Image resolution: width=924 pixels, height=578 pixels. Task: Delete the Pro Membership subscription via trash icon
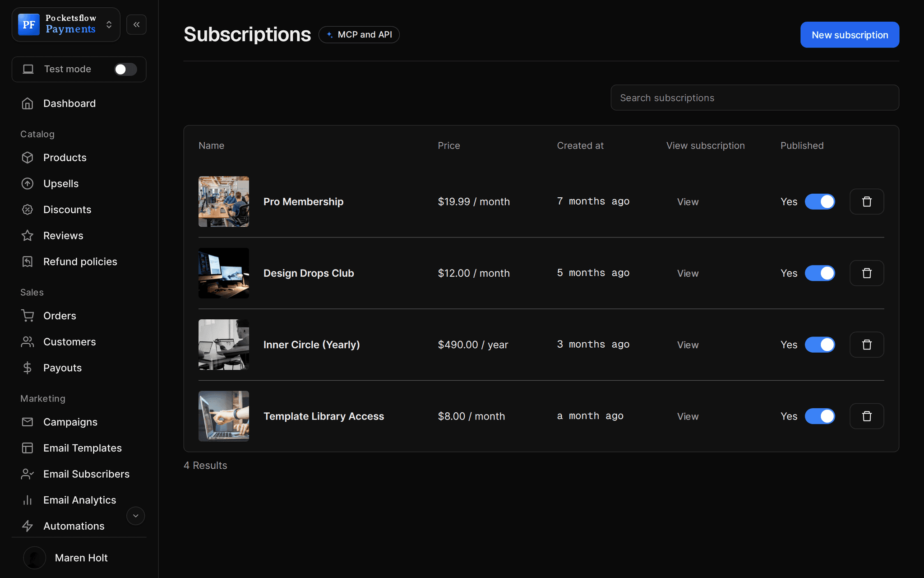coord(867,201)
